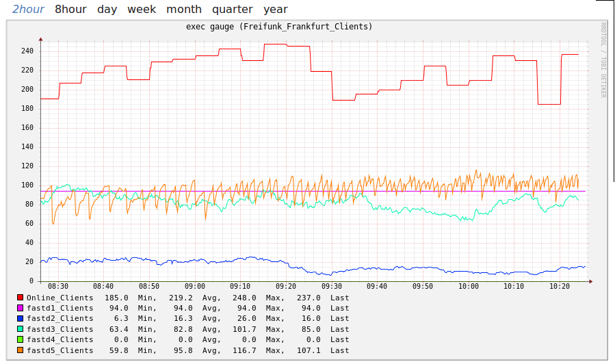Click the graph title exec gauge text

coord(279,27)
